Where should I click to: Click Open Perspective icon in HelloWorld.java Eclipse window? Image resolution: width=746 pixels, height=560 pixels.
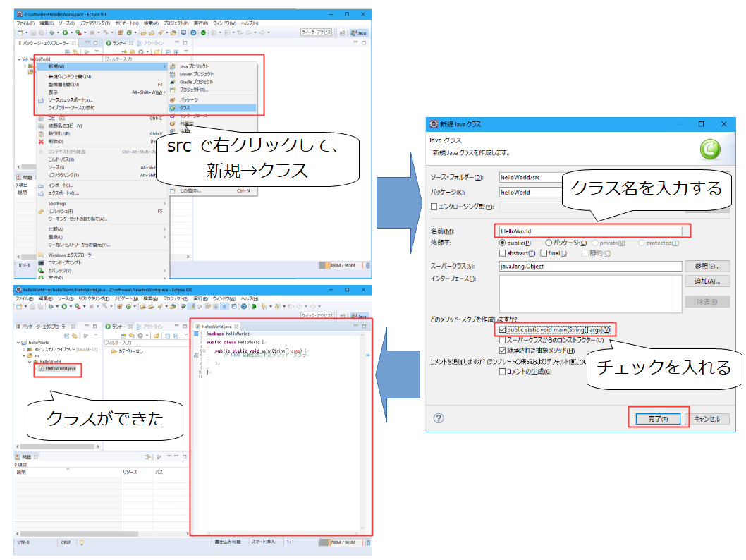[342, 316]
